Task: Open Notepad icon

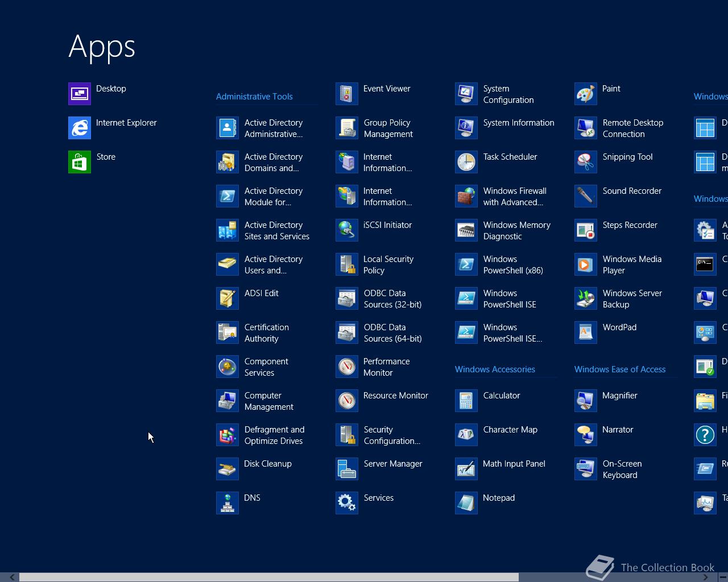Action: (466, 503)
